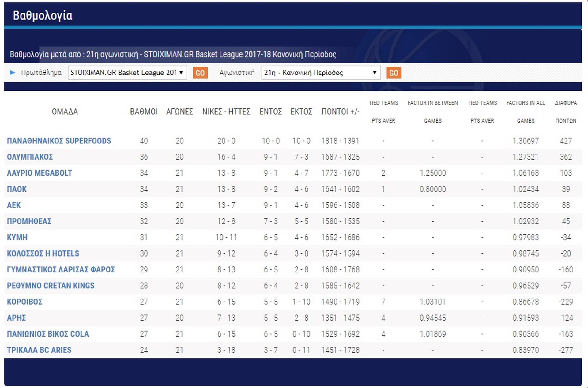
Task: Select Panathinaikos points value 40
Action: pyautogui.click(x=144, y=141)
